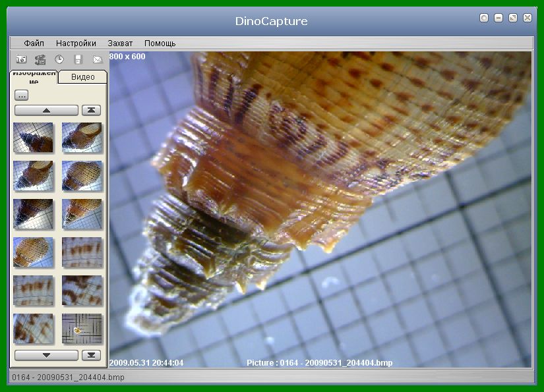Switch to the Видео tab
Viewport: 544px width, 392px height.
point(82,77)
